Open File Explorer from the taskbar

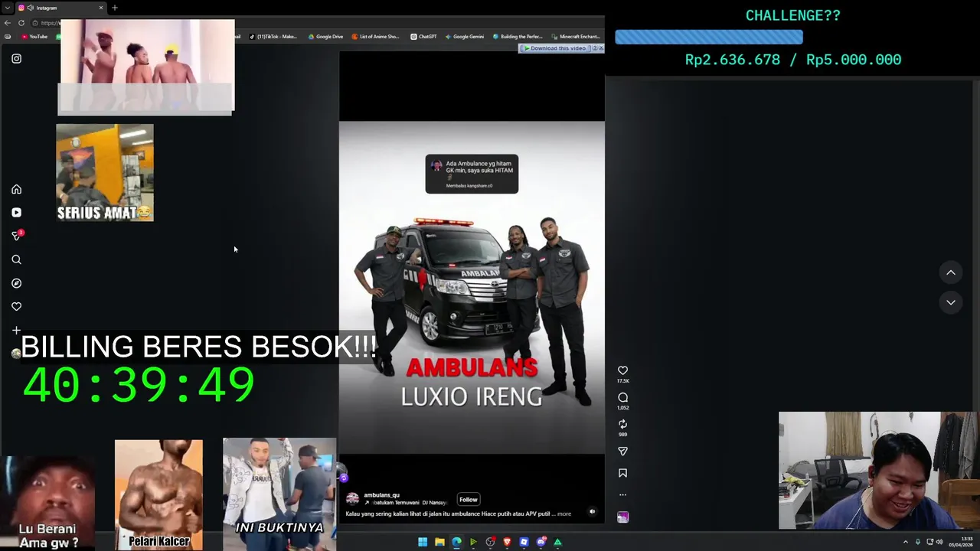click(x=439, y=542)
